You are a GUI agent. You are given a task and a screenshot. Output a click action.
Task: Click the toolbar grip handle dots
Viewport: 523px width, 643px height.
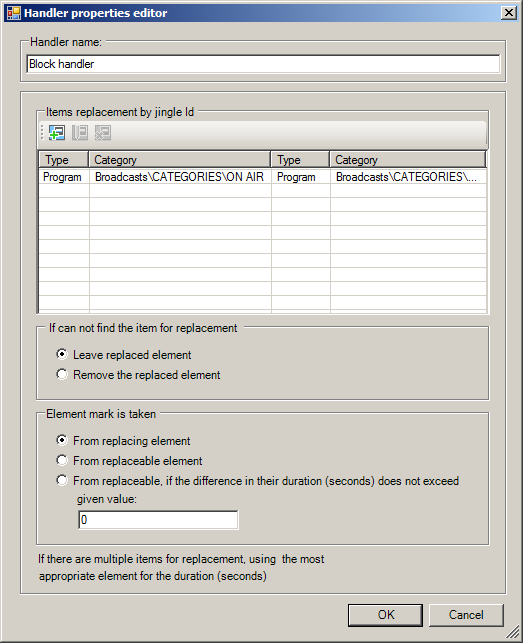(x=42, y=133)
